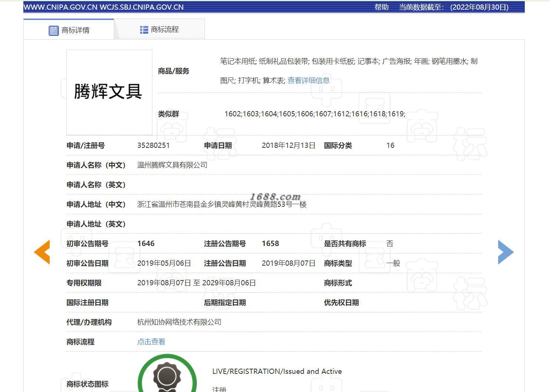Click the 帮助 help link

coord(381,7)
